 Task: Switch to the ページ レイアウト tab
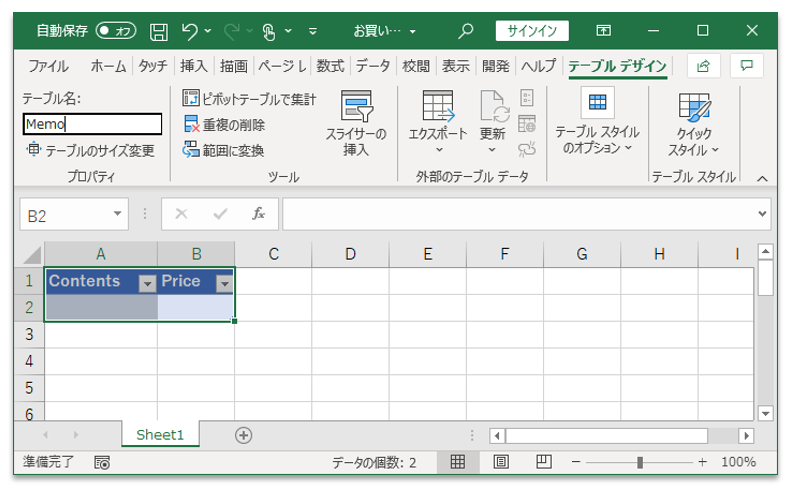(282, 66)
